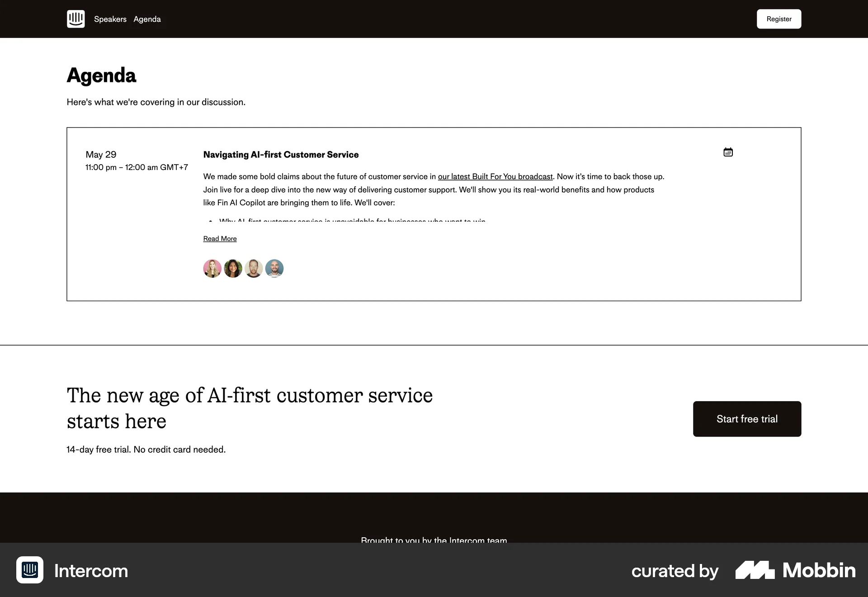Viewport: 868px width, 597px height.
Task: Expand the session details via Read More
Action: [x=220, y=239]
